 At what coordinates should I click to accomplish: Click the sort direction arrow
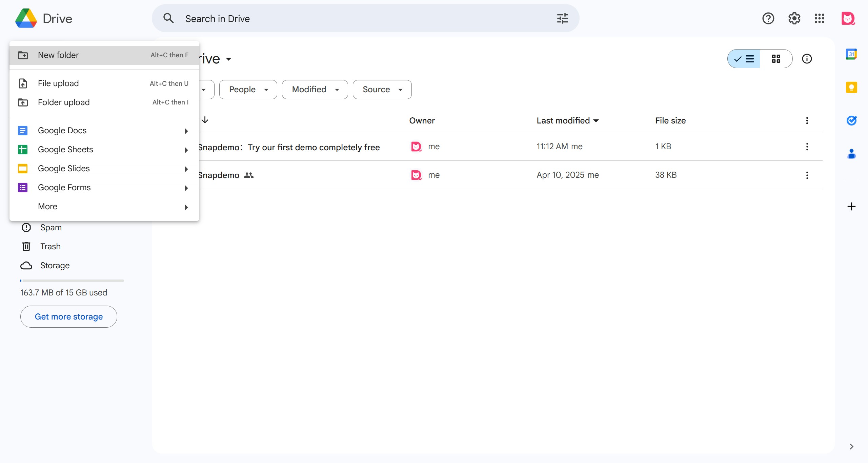point(205,120)
